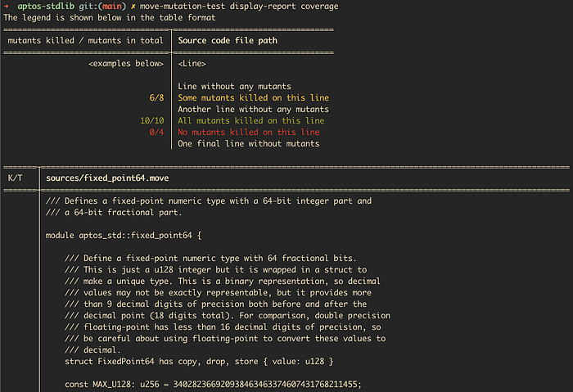Click 'Some mutants killed on this line' text
Viewport: 573px width, 392px height.
[x=254, y=98]
